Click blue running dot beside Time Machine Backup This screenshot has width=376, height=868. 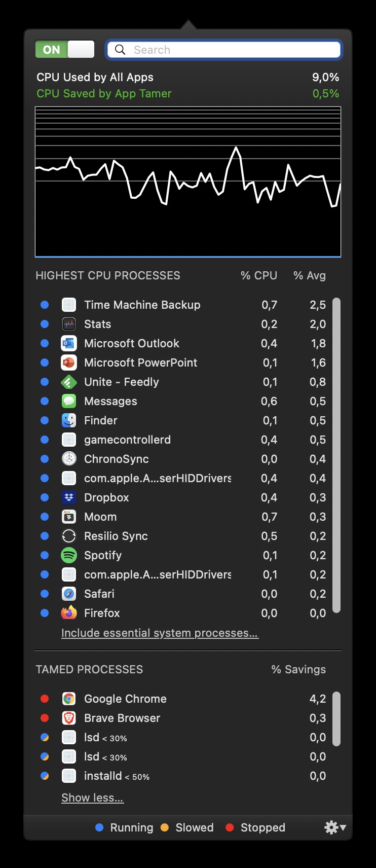pos(45,305)
